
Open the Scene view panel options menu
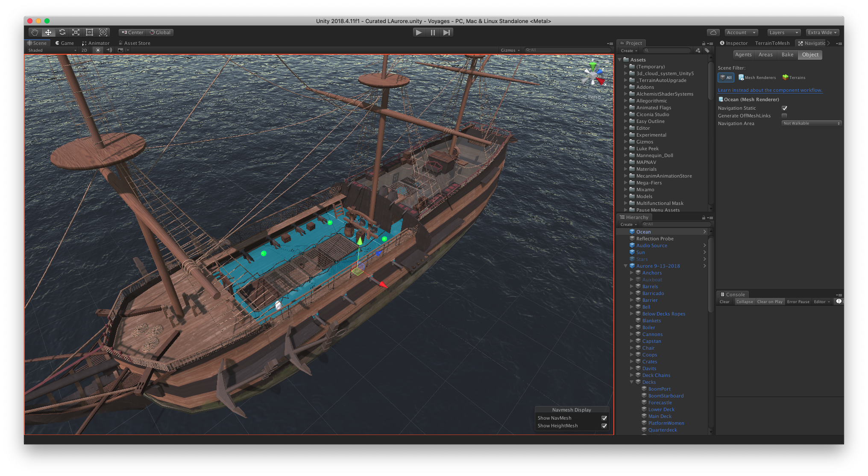coord(610,44)
